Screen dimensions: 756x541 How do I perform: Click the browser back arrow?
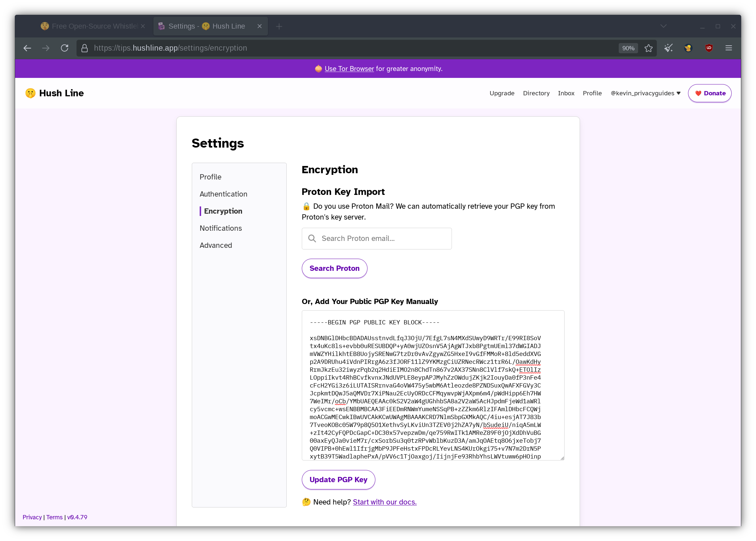click(27, 48)
